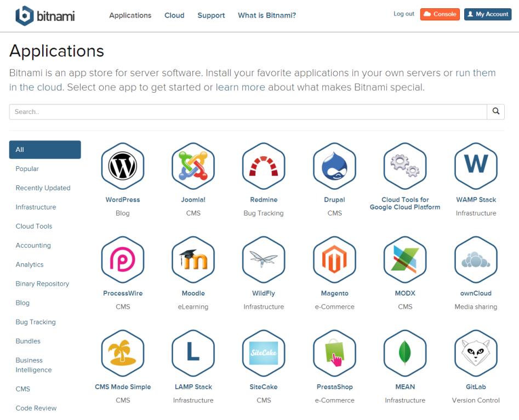
Task: Open What is Bitnami? page
Action: tap(267, 15)
